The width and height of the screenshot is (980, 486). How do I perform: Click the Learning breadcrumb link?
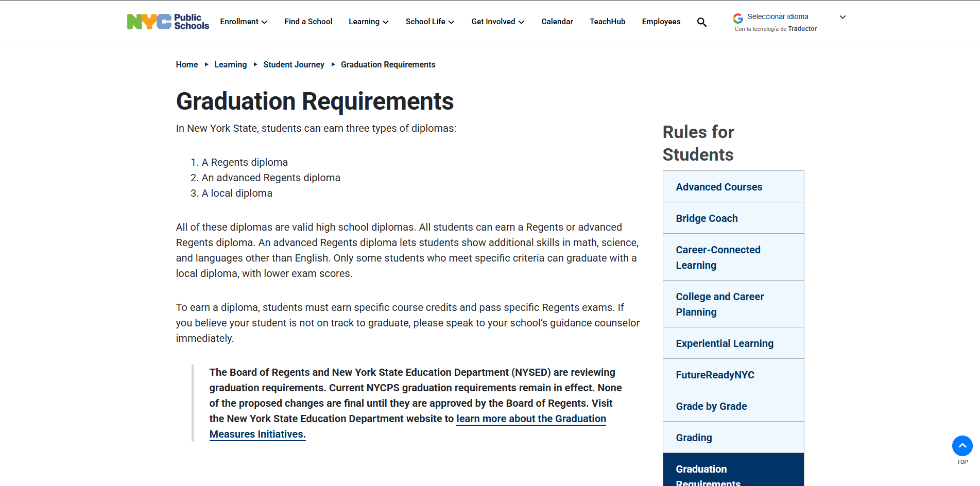pyautogui.click(x=230, y=64)
